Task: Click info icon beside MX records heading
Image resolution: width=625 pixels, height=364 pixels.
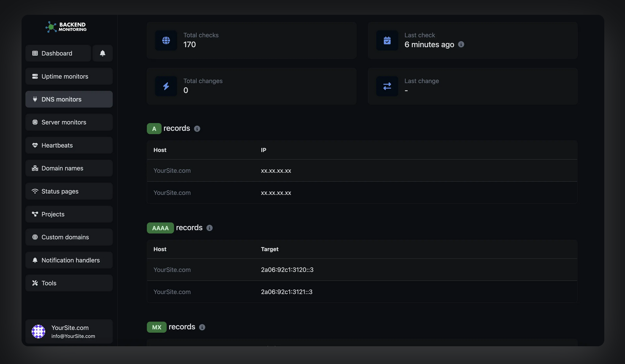Action: [x=202, y=327]
